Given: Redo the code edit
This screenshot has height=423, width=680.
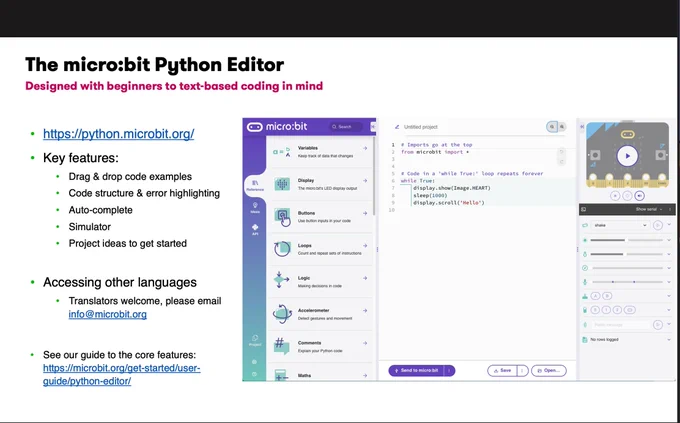Looking at the screenshot, I should [562, 162].
